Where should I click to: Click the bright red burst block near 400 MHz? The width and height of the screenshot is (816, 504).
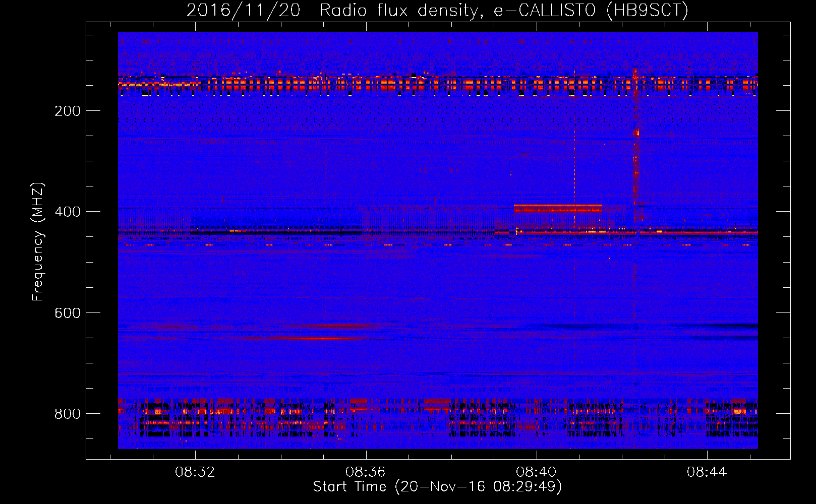(x=558, y=209)
